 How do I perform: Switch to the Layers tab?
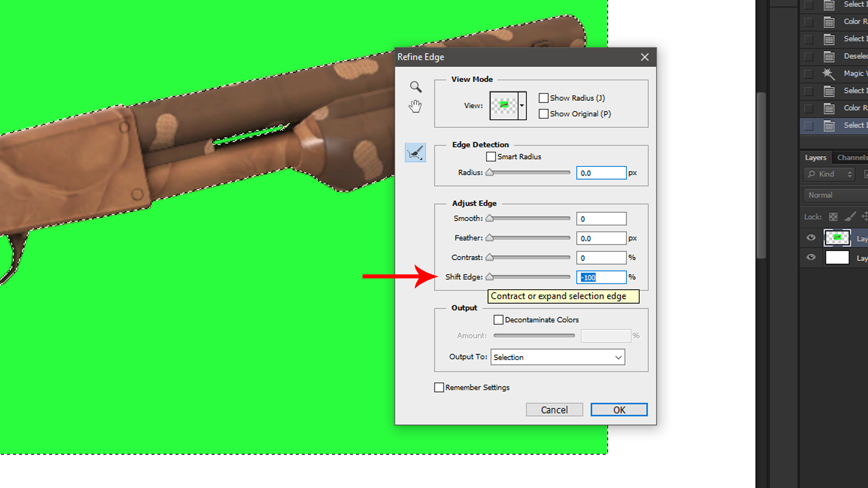[816, 157]
